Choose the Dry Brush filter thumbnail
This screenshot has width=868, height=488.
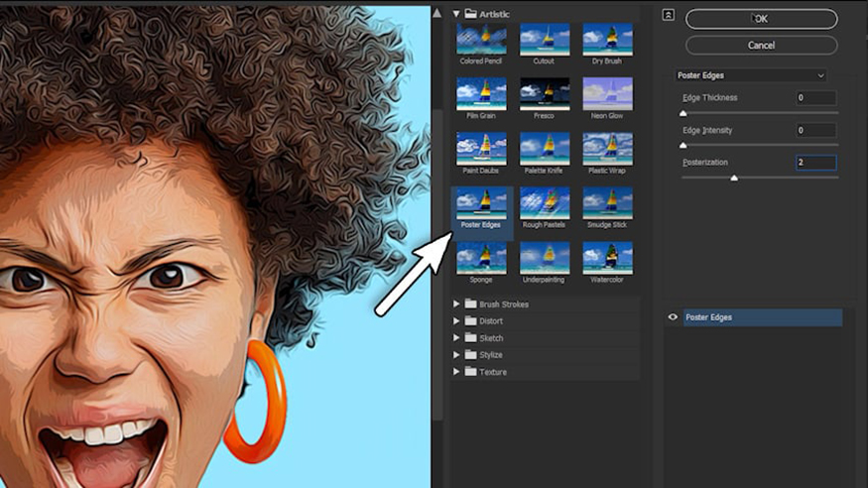(607, 40)
